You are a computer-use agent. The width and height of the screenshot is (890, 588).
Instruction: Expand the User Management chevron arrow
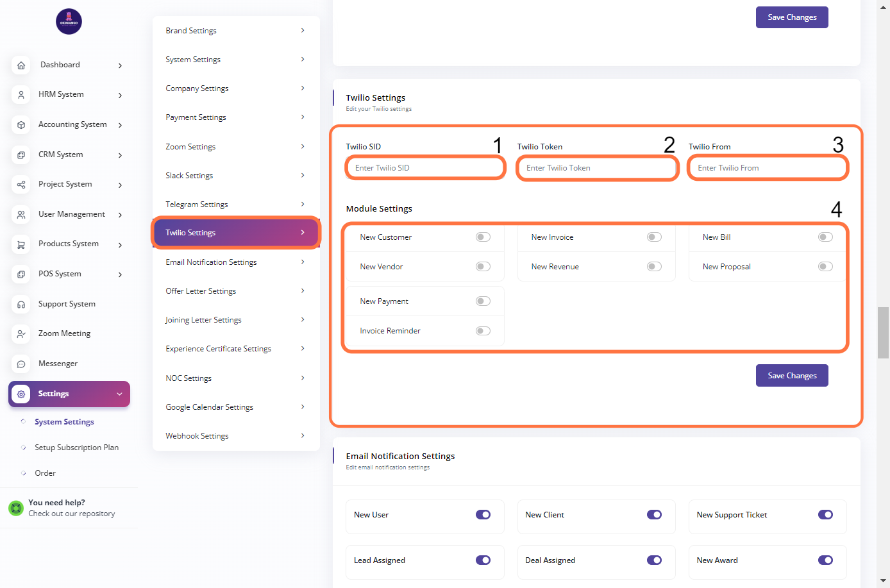tap(120, 215)
